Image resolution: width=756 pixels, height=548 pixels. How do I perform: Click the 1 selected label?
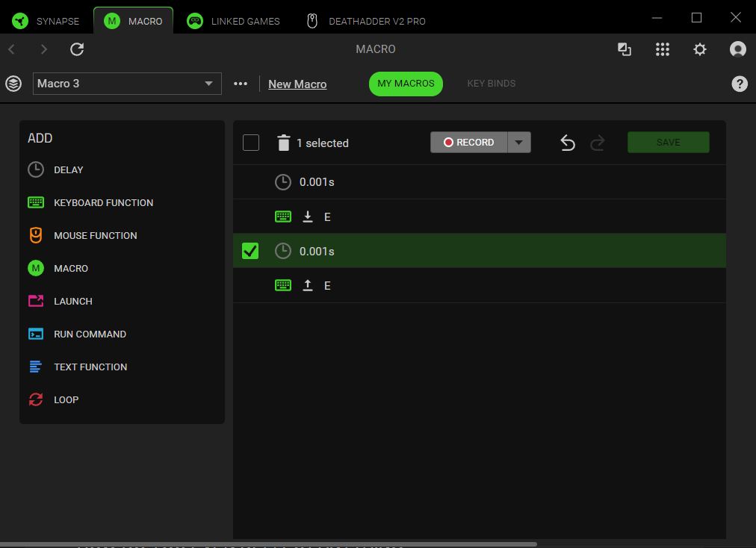pos(323,143)
